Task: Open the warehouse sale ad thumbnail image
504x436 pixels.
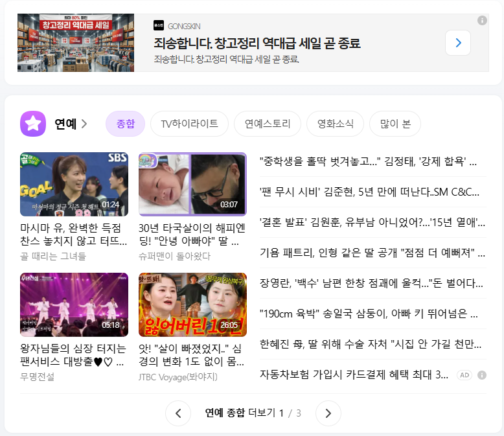Action: pos(76,43)
